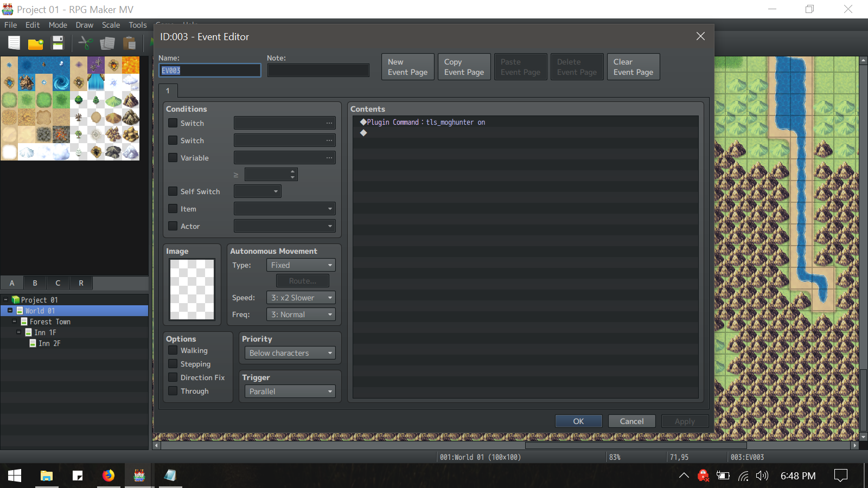The height and width of the screenshot is (488, 868).
Task: Open the Mode menu
Action: (58, 25)
